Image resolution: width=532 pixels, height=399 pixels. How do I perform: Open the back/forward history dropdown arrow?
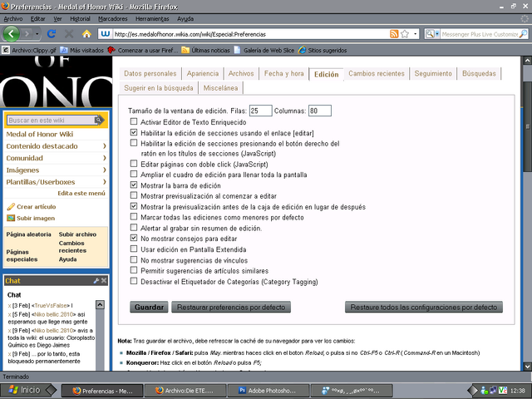point(37,34)
